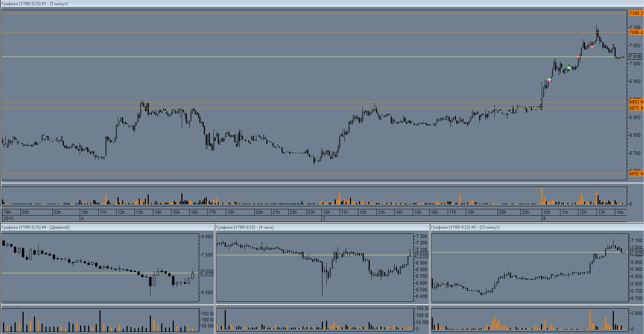This screenshot has width=644, height=334.
Task: Click the tallest volume bar in 4-hour chart
Action: pos(225,319)
